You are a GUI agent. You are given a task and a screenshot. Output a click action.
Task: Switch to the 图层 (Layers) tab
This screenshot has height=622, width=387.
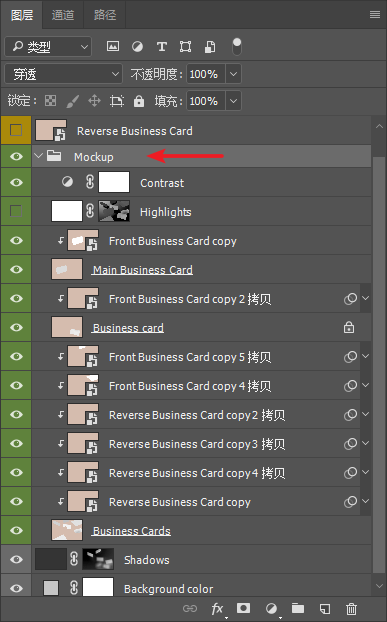point(22,15)
